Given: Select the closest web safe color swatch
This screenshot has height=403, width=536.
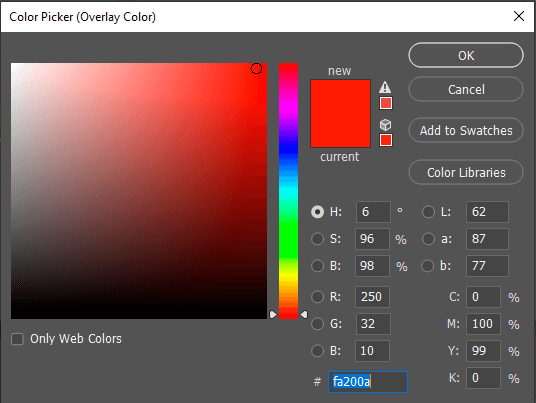Looking at the screenshot, I should 386,140.
